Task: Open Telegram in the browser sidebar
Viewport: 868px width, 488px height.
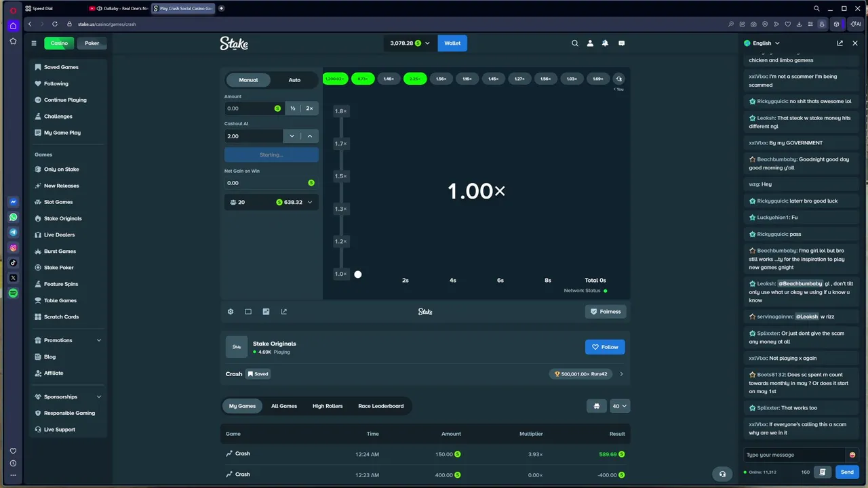Action: 13,232
